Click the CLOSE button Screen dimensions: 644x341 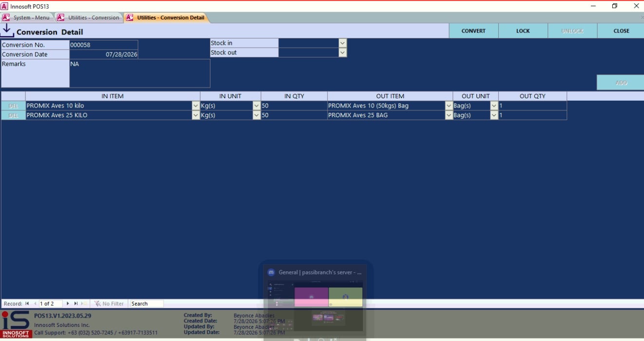621,31
